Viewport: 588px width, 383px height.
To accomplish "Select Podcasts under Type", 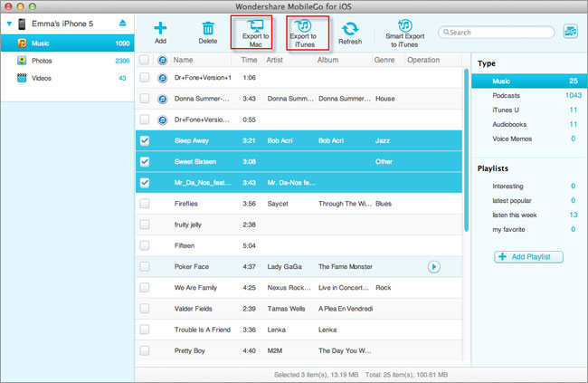I will tap(527, 95).
